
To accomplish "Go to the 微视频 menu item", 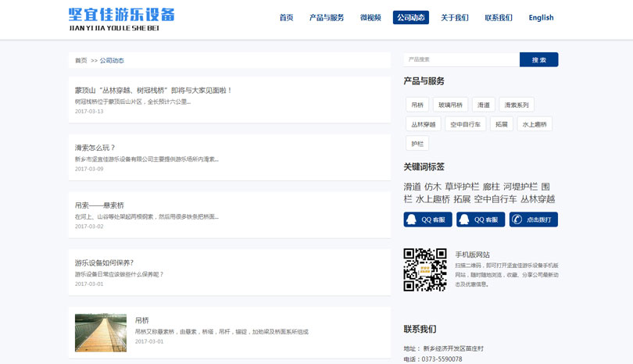I will [370, 18].
